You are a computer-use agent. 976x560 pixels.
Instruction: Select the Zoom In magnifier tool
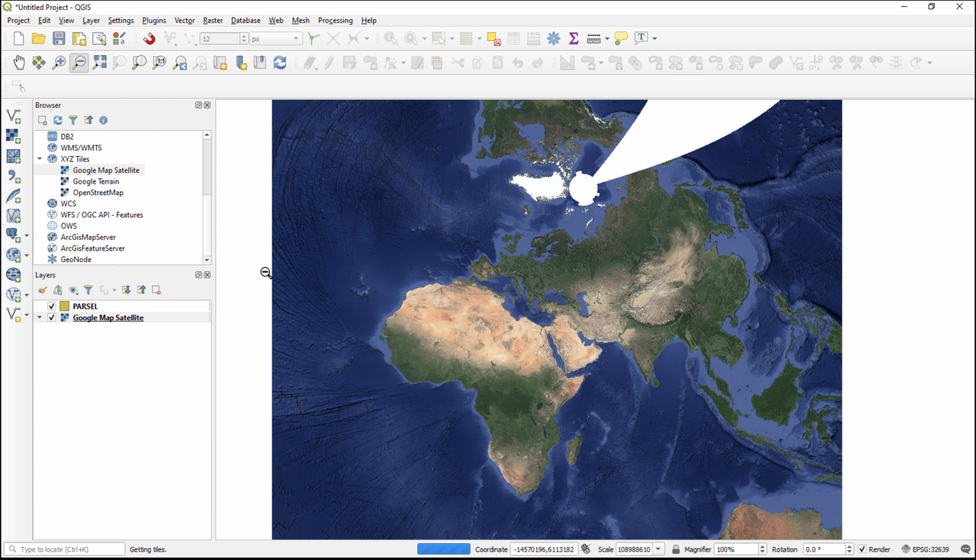coord(59,62)
